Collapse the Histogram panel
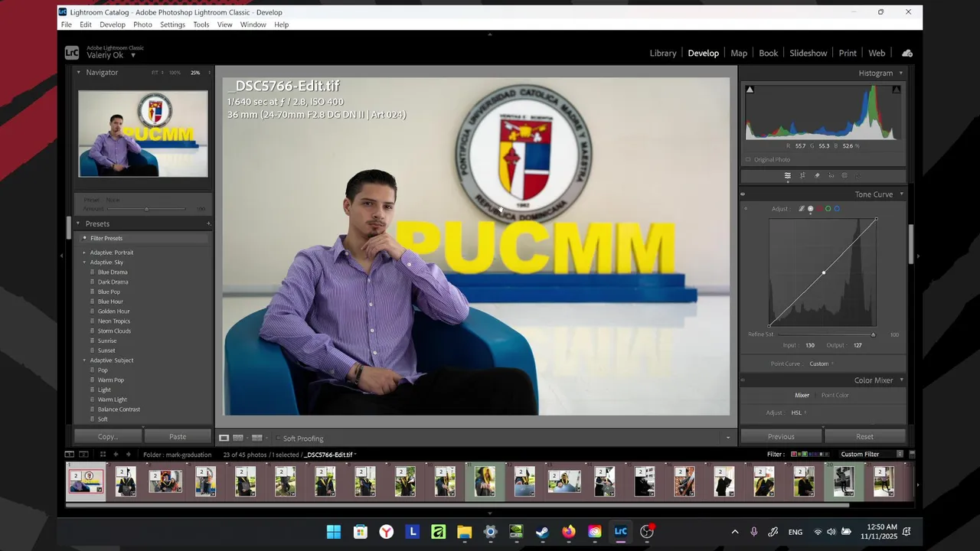Viewport: 980px width, 551px height. click(x=901, y=73)
